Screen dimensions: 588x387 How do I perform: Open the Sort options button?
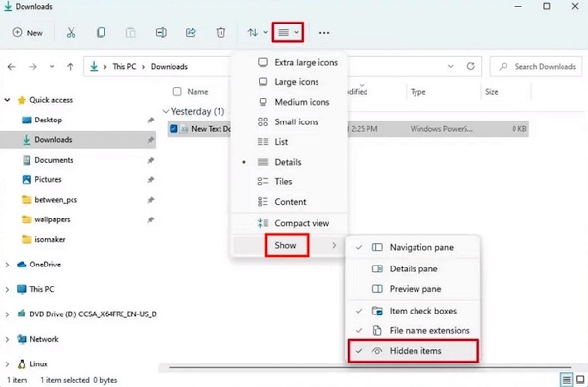coord(257,33)
